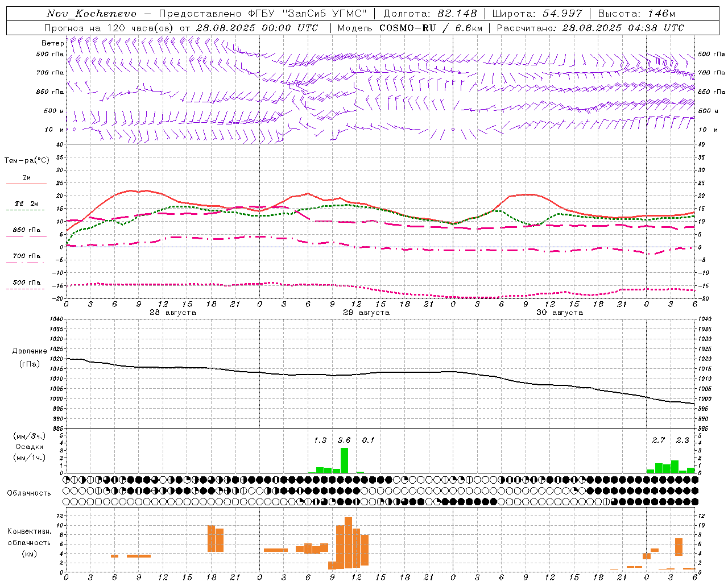This screenshot has width=728, height=582.
Task: Click the "30 августа" date label
Action: 559,313
